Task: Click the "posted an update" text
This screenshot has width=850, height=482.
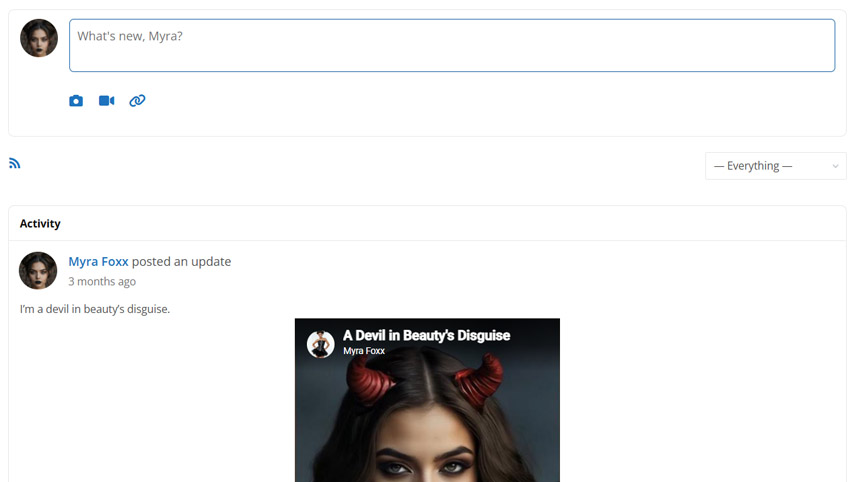Action: [181, 261]
